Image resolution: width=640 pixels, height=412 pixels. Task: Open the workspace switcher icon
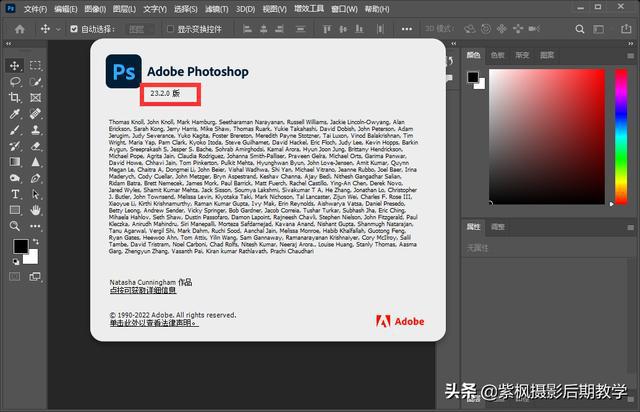[x=599, y=29]
